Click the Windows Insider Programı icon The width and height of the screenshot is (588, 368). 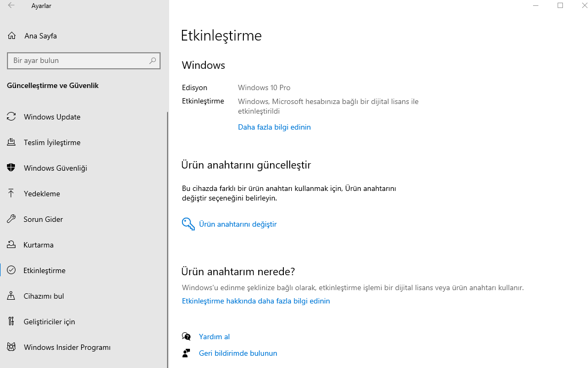tap(11, 347)
